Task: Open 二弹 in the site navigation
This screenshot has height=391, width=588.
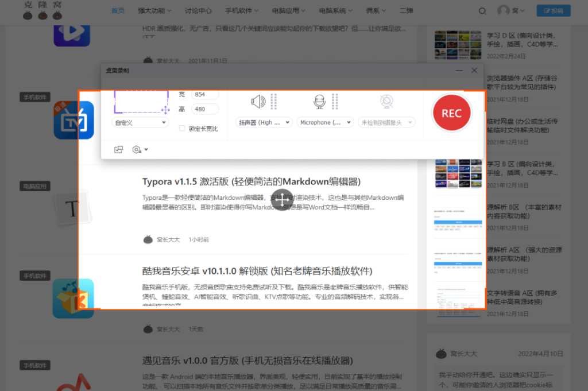Action: point(406,11)
